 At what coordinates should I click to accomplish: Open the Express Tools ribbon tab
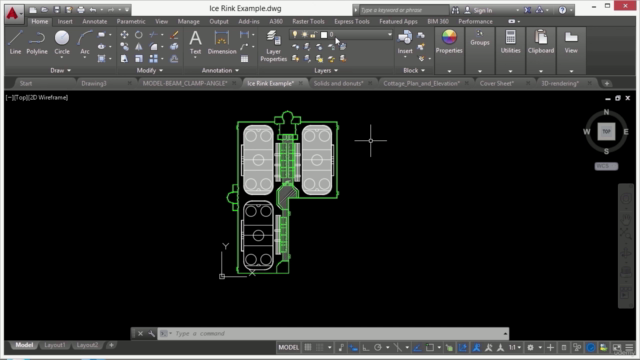(x=351, y=21)
